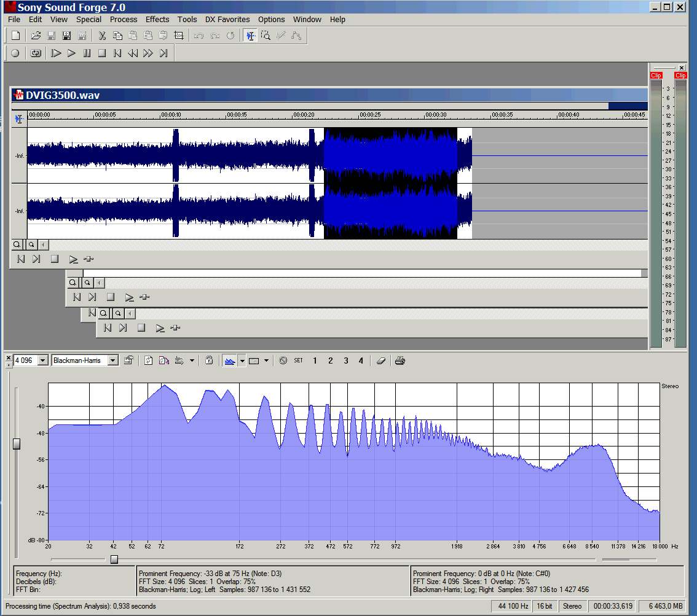Cut the selection with the scissors icon
The height and width of the screenshot is (616, 697).
tap(102, 36)
